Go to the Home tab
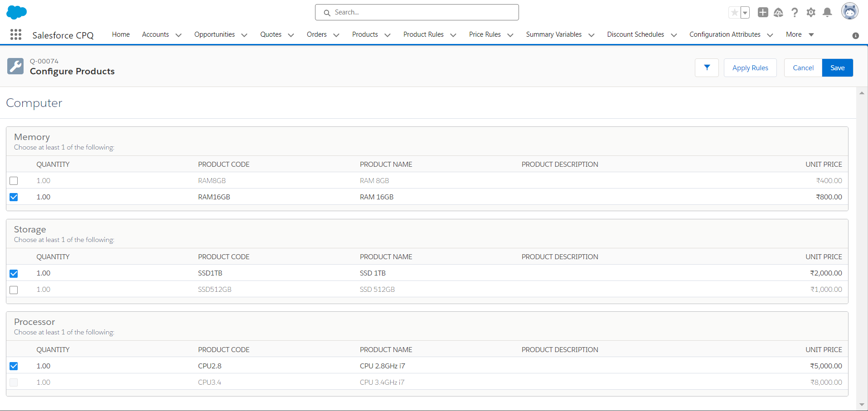Screen dimensions: 868x411 tap(121, 34)
